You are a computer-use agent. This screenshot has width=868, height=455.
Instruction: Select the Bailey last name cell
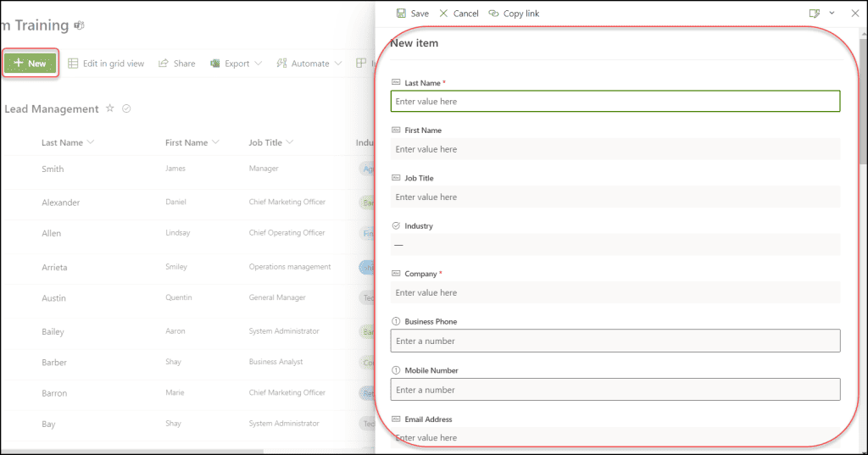[x=53, y=331]
